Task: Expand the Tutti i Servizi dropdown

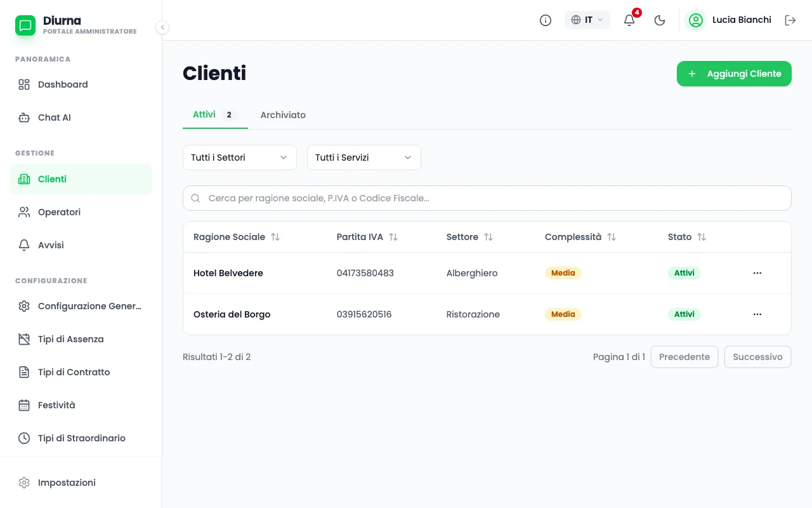Action: pos(364,157)
